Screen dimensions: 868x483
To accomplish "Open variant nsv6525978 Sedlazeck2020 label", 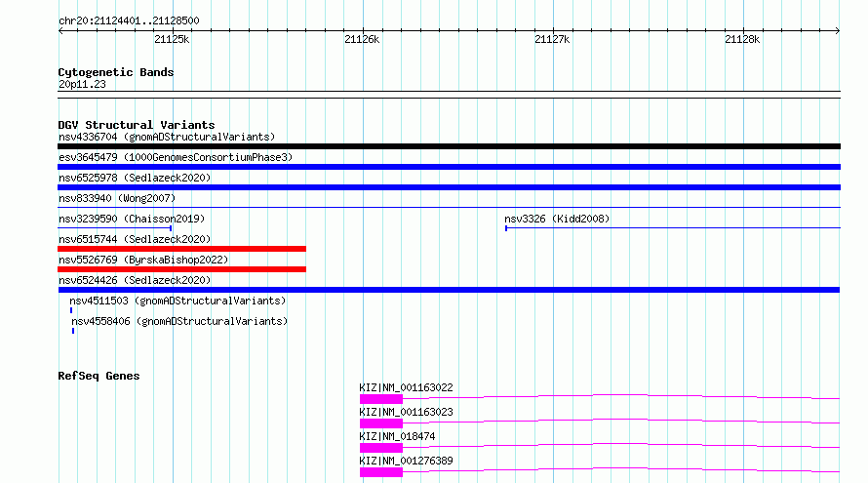I will pyautogui.click(x=135, y=178).
